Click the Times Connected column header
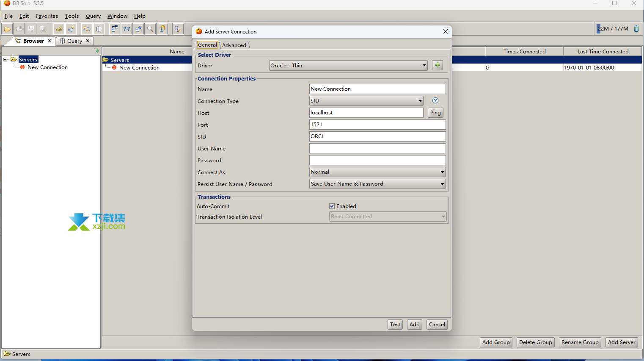This screenshot has width=644, height=361. (524, 52)
